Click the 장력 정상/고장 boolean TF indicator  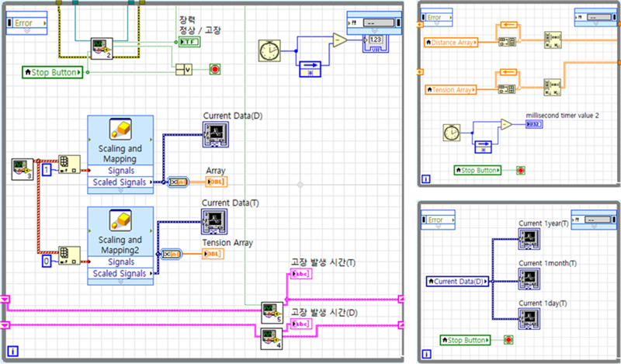189,42
